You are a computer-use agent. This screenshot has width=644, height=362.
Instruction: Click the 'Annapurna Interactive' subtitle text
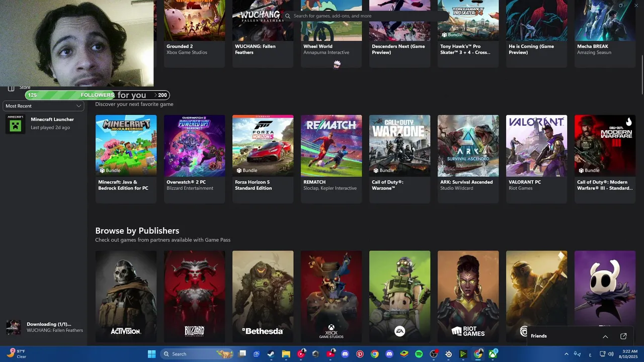pyautogui.click(x=326, y=53)
